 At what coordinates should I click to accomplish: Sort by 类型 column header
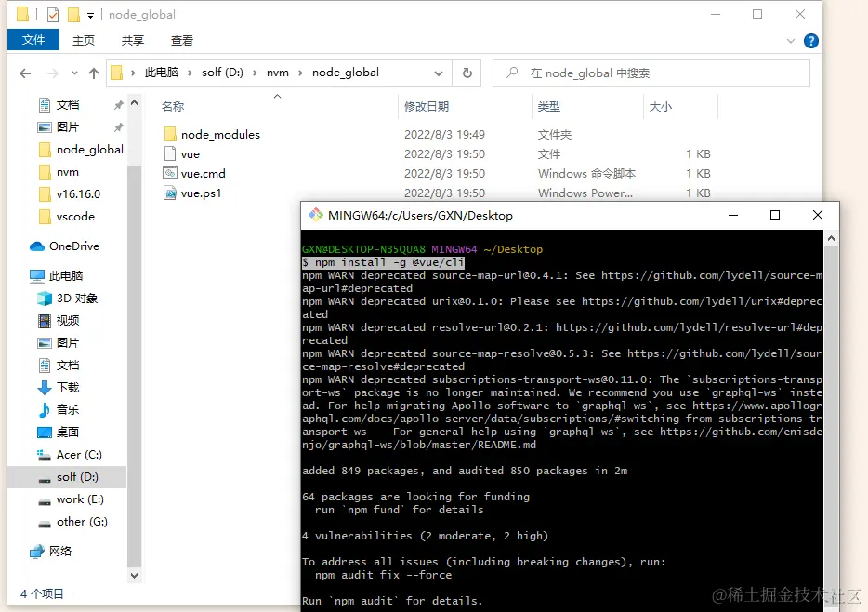(548, 106)
